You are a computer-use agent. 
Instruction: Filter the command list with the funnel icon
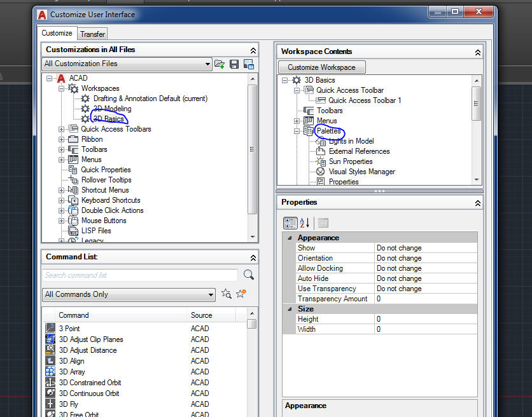227,294
